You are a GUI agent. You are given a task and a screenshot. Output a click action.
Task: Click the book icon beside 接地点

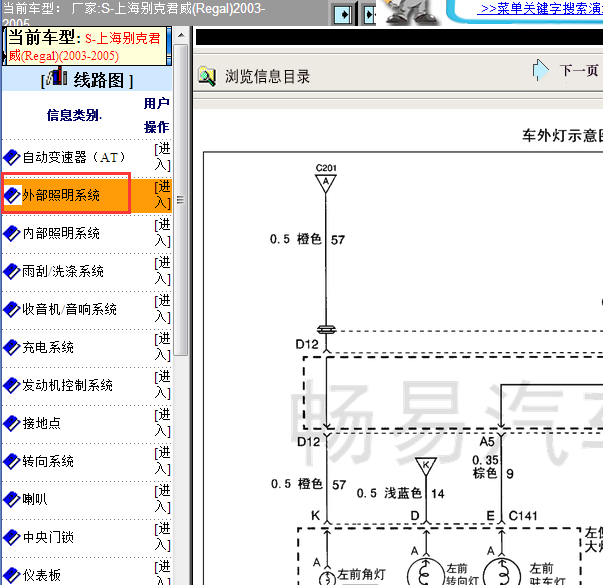tap(12, 423)
